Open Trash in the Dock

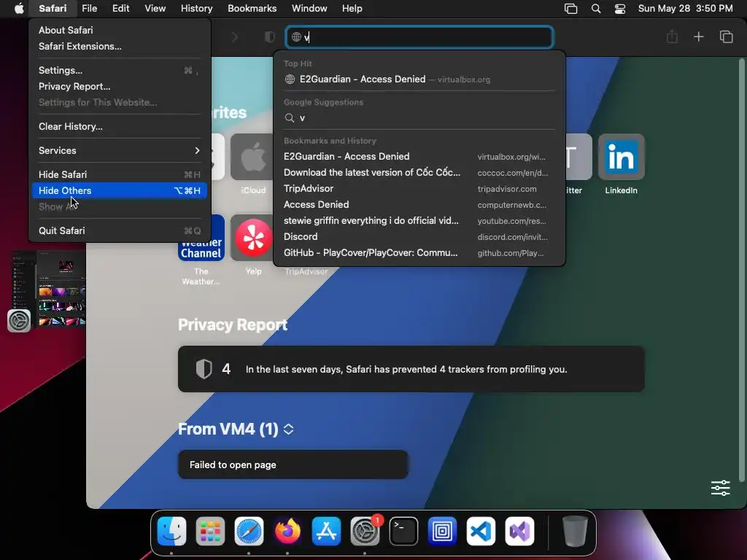tap(575, 531)
